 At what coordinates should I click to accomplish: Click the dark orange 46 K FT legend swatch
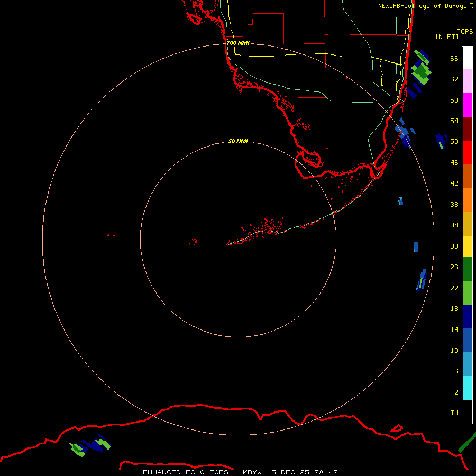[467, 176]
